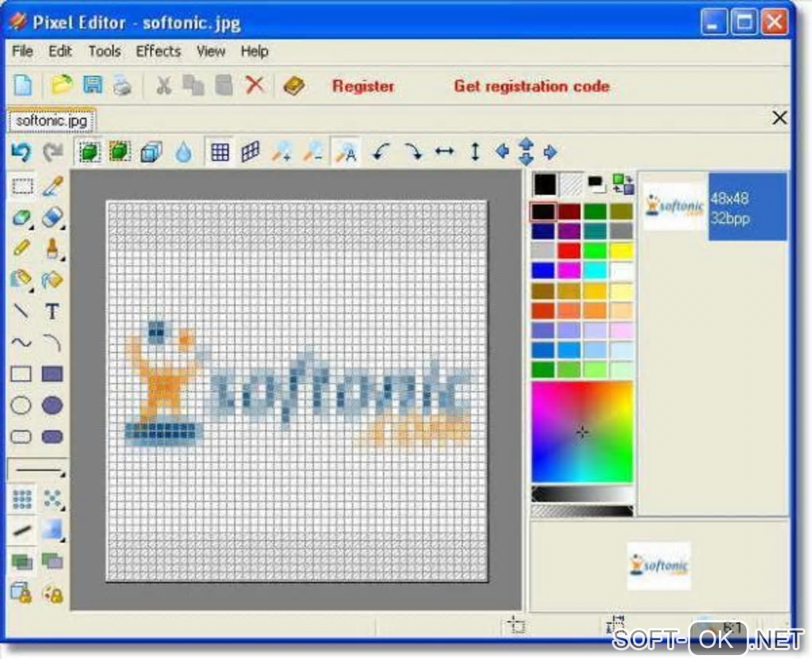Pick the cyan palette swatch
This screenshot has width=812, height=659.
click(595, 271)
